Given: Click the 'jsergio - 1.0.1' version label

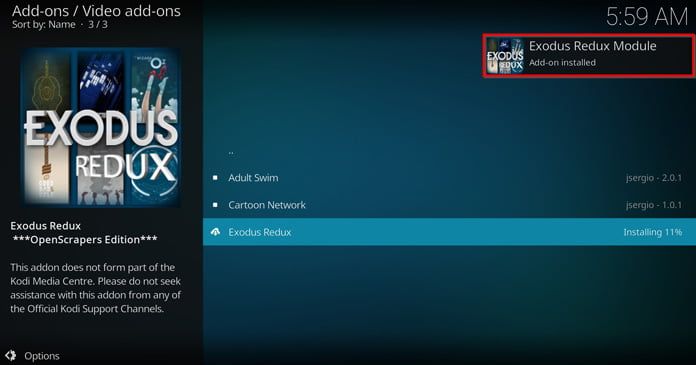Looking at the screenshot, I should [654, 205].
